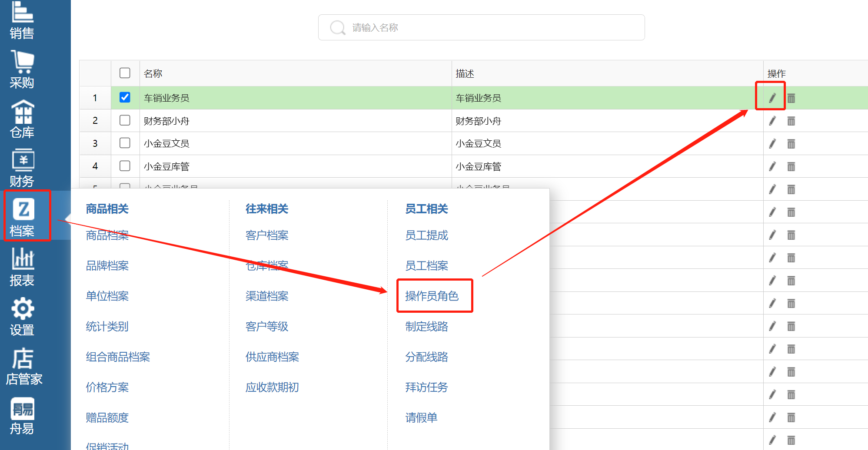The width and height of the screenshot is (868, 450).
Task: Open 请假单 from the menu
Action: click(x=422, y=417)
